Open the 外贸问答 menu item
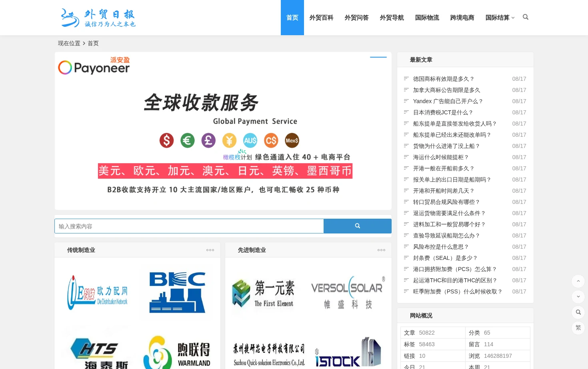588x369 pixels. click(356, 18)
